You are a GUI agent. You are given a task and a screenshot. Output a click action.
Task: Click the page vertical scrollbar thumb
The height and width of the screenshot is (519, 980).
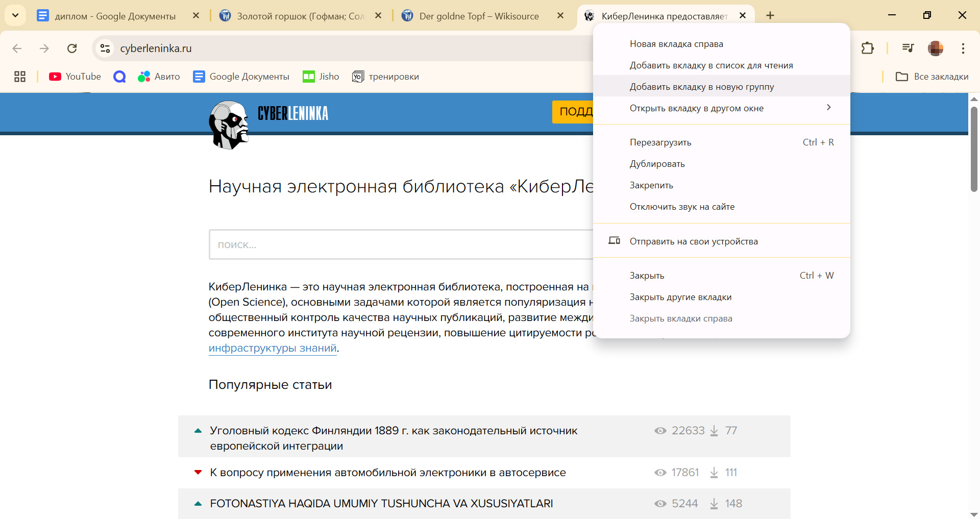(x=974, y=149)
